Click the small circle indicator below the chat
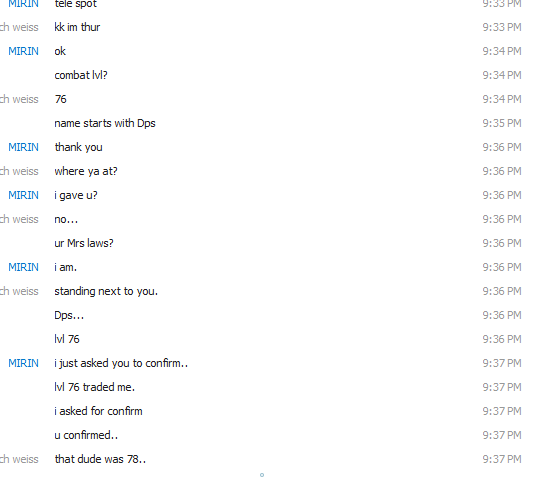 coord(262,475)
